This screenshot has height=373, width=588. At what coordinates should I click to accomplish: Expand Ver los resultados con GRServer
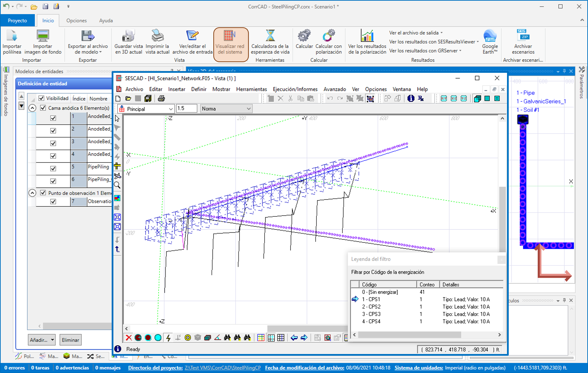425,51
